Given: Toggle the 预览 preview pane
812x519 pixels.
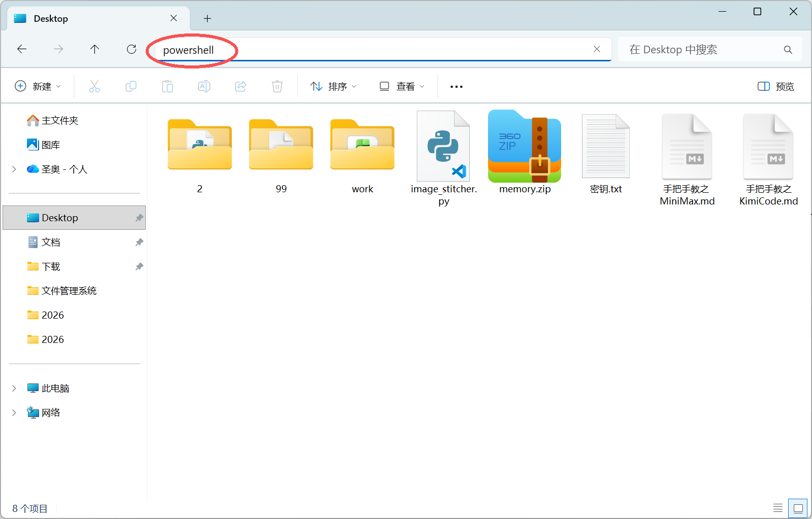Looking at the screenshot, I should click(x=775, y=86).
